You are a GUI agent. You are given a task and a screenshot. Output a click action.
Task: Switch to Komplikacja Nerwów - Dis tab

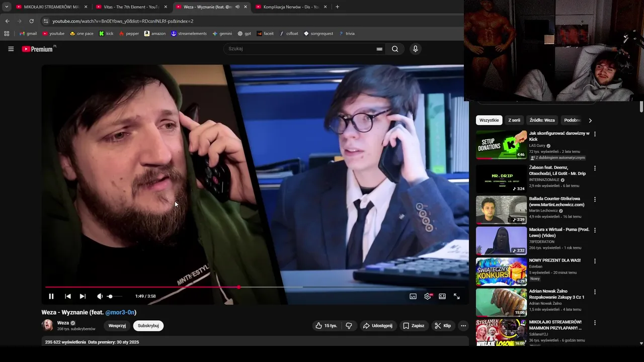tap(291, 7)
